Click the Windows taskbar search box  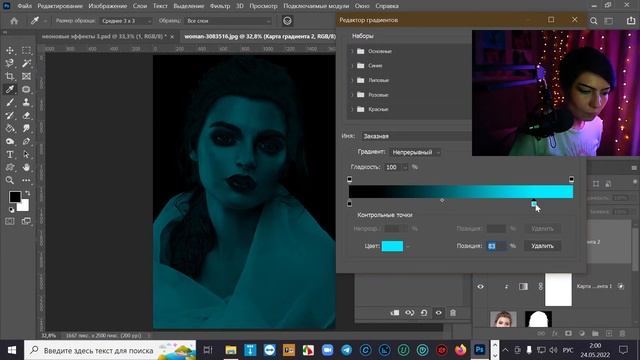pyautogui.click(x=110, y=350)
